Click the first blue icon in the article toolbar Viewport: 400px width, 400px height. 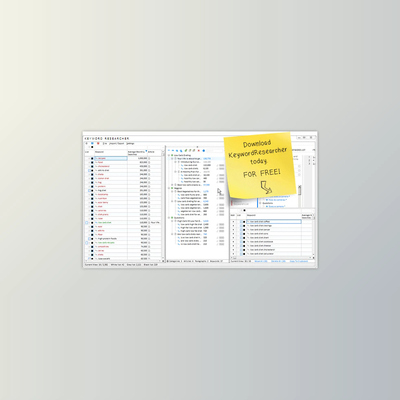pos(169,151)
